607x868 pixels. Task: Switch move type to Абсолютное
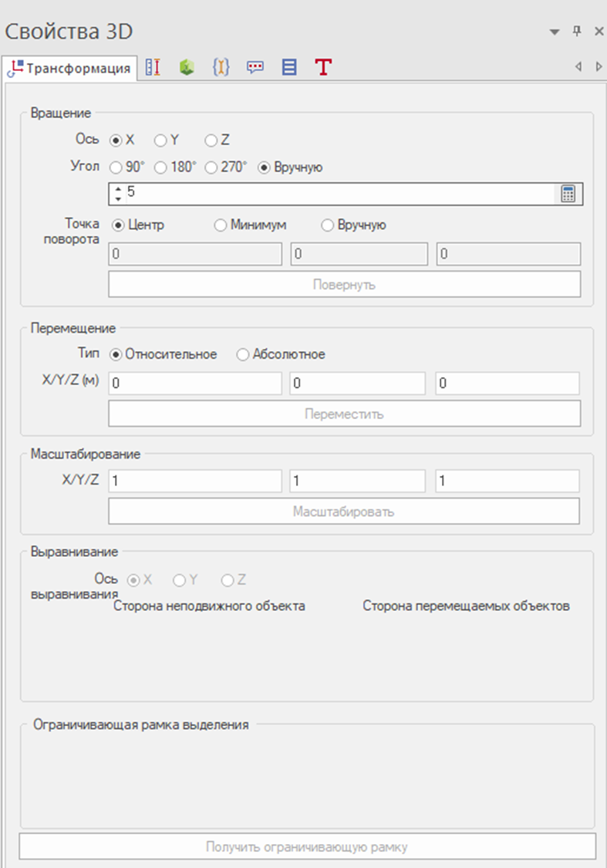[x=243, y=354]
